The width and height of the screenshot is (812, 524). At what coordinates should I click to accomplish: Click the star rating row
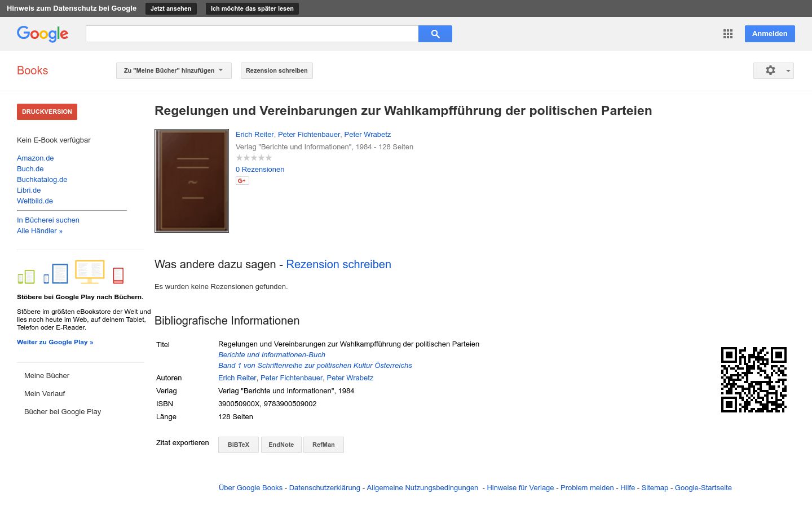point(254,158)
